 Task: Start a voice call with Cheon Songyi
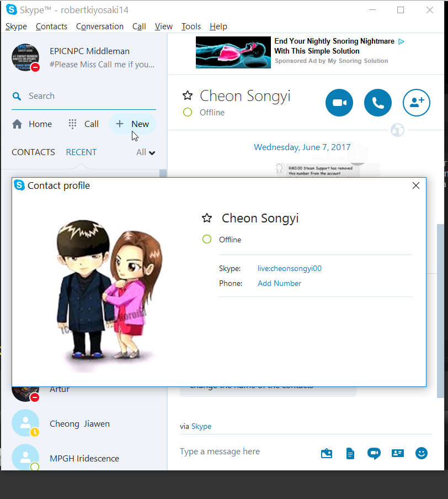[378, 103]
